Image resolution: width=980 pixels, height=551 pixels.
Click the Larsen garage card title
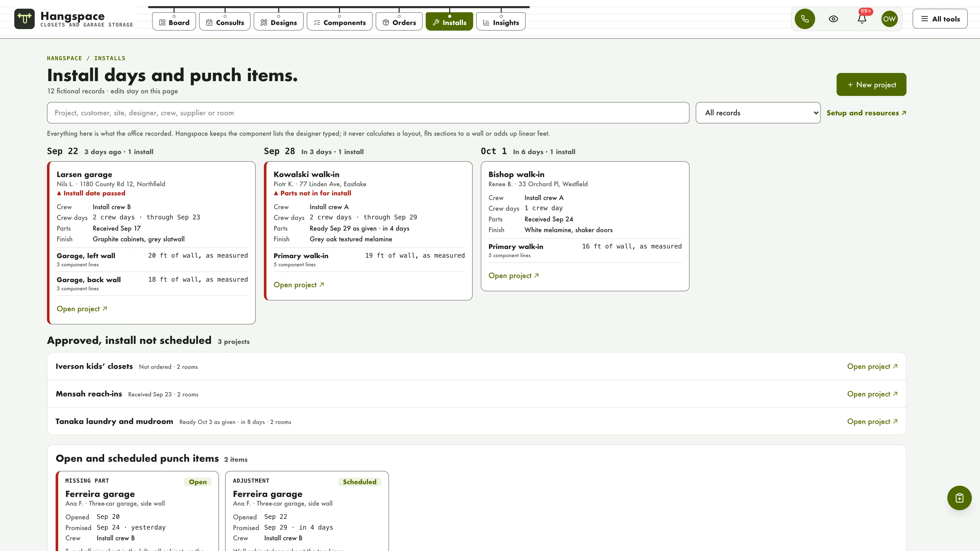84,174
